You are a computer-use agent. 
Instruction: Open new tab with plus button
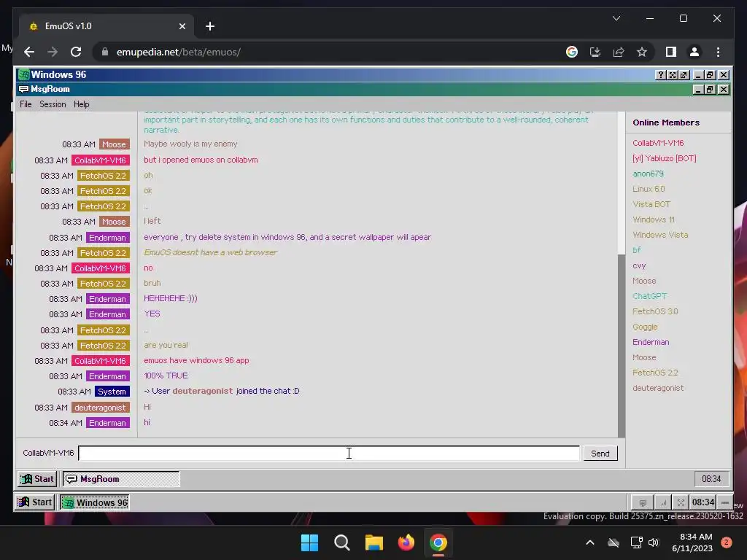click(x=209, y=26)
